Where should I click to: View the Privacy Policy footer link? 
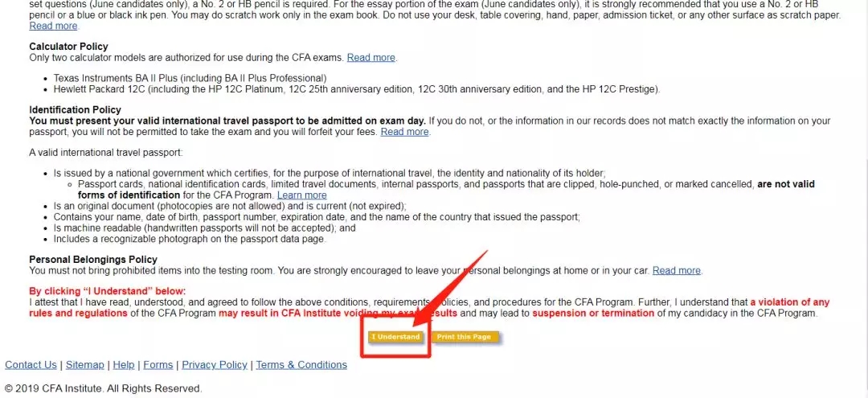click(x=215, y=364)
